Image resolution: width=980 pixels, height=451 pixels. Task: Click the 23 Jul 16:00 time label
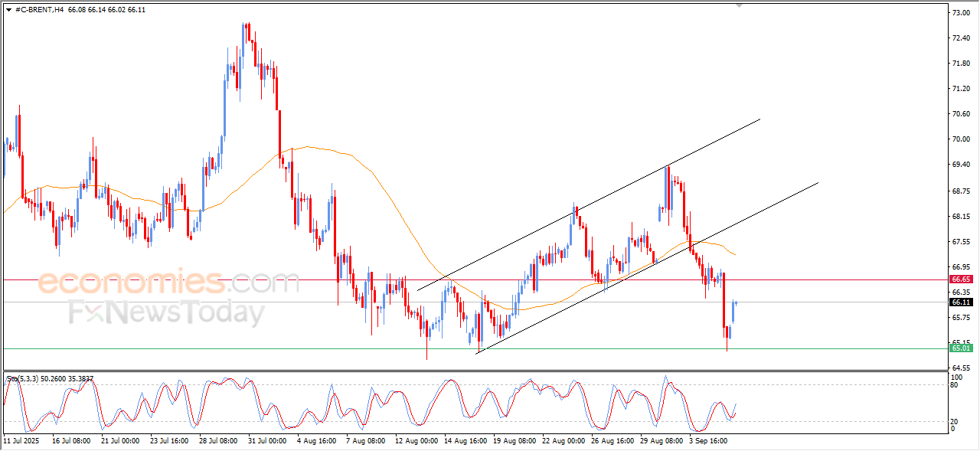pos(169,441)
